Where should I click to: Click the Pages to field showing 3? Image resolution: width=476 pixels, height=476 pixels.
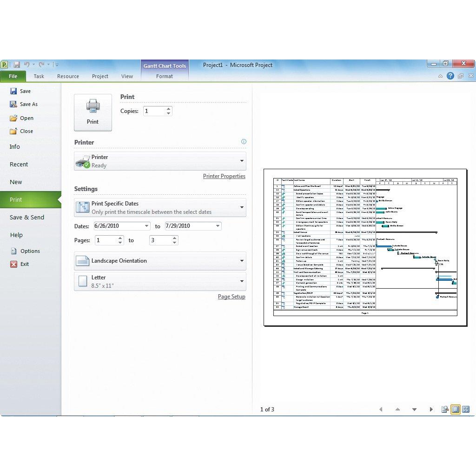pos(160,240)
